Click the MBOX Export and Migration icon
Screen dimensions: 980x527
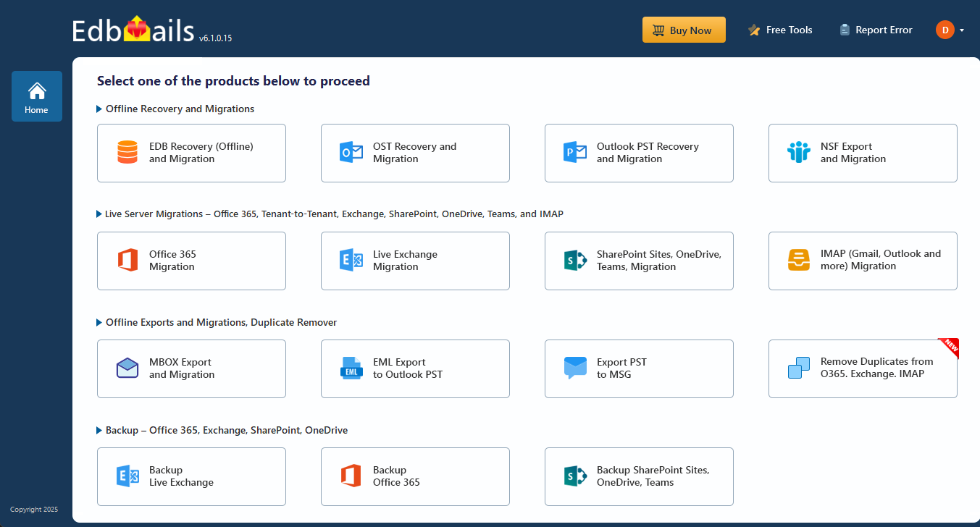tap(127, 368)
